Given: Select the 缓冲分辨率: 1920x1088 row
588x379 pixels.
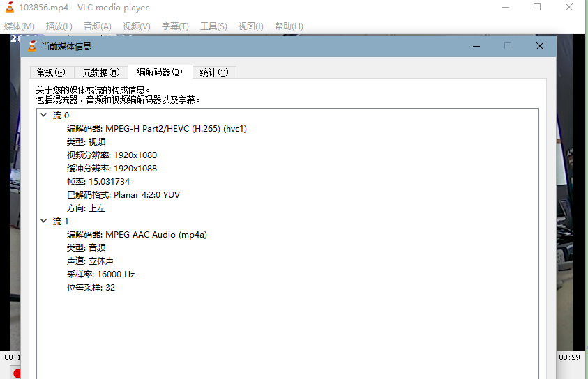Looking at the screenshot, I should point(112,168).
